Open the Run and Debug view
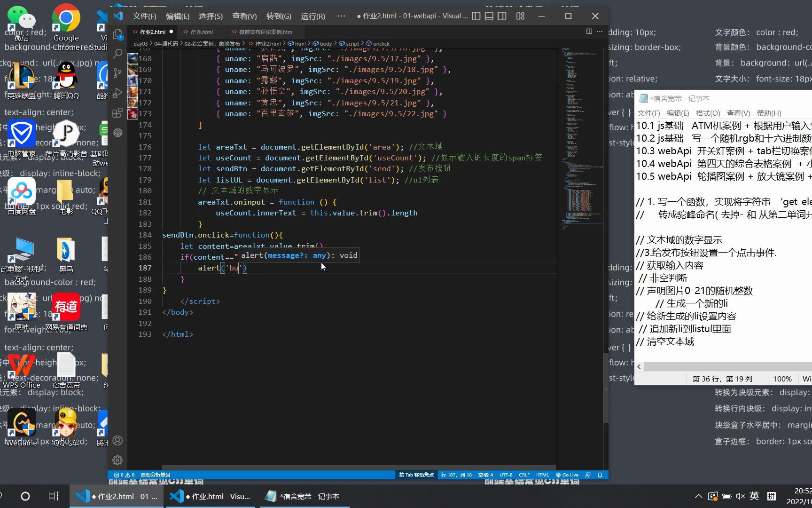 [x=117, y=93]
